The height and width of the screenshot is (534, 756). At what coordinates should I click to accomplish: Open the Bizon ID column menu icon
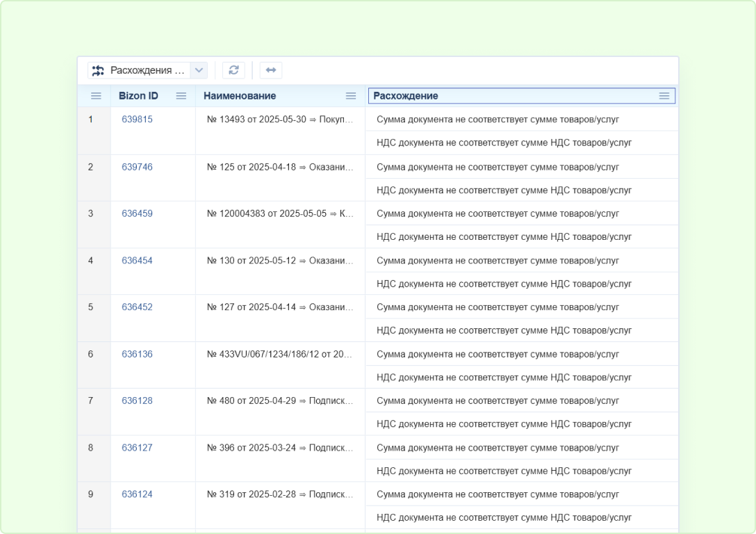pos(181,96)
